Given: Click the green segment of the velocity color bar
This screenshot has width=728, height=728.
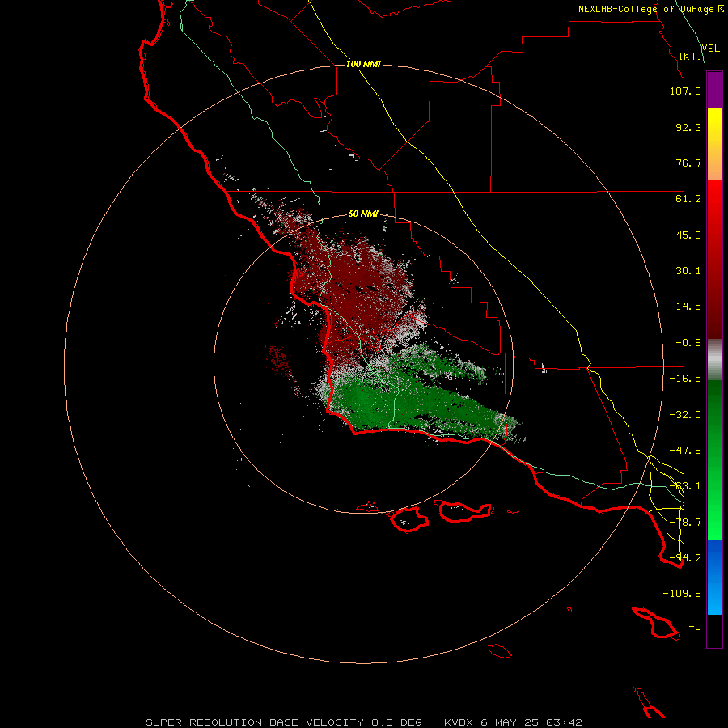Looking at the screenshot, I should (714, 459).
